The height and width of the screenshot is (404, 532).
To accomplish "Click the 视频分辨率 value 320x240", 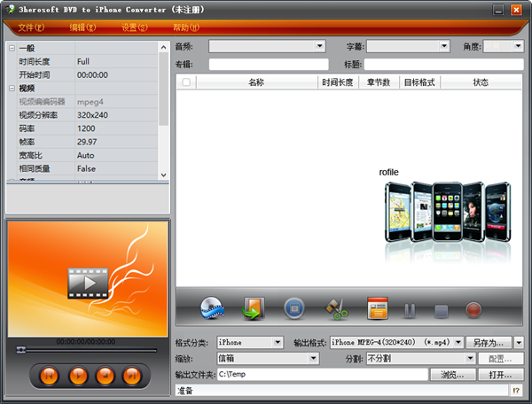I will pos(116,115).
